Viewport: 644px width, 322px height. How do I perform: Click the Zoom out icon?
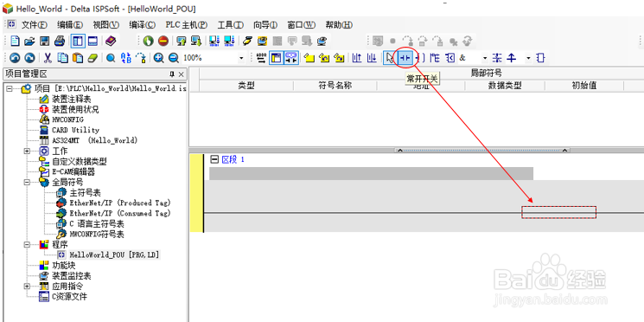tap(174, 58)
